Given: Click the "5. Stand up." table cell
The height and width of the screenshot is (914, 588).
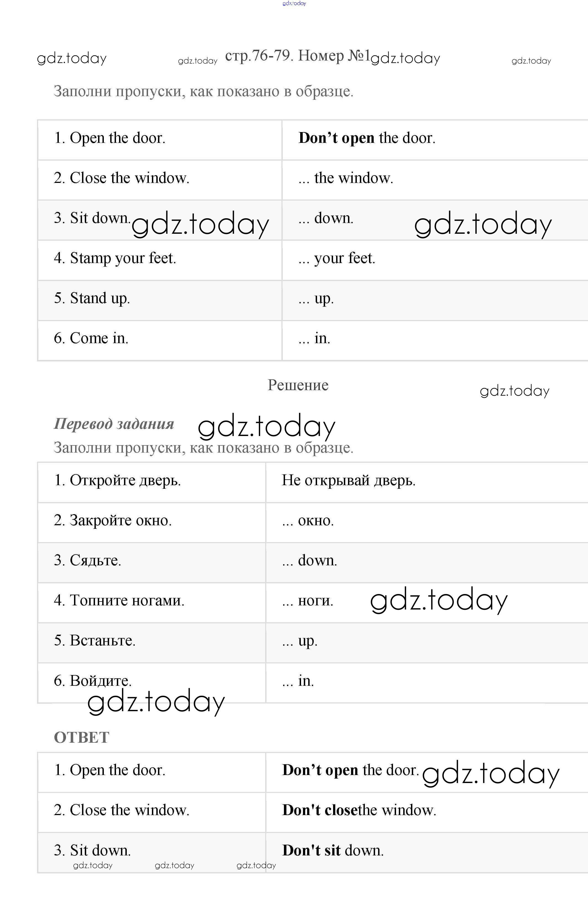Looking at the screenshot, I should (92, 298).
